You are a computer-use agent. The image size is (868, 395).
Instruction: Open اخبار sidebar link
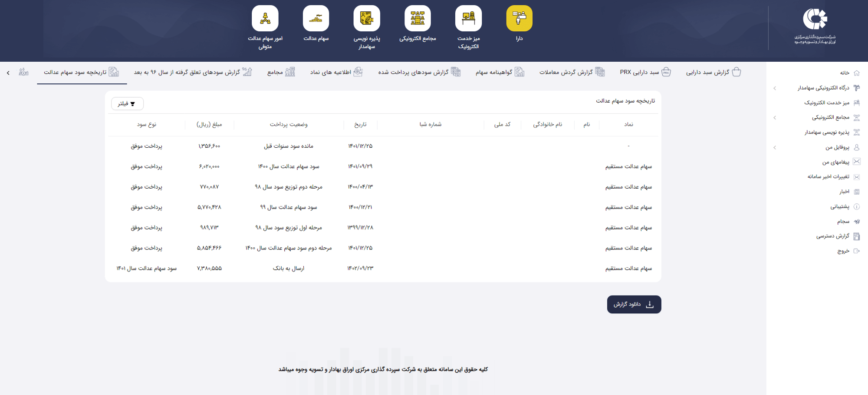[844, 192]
